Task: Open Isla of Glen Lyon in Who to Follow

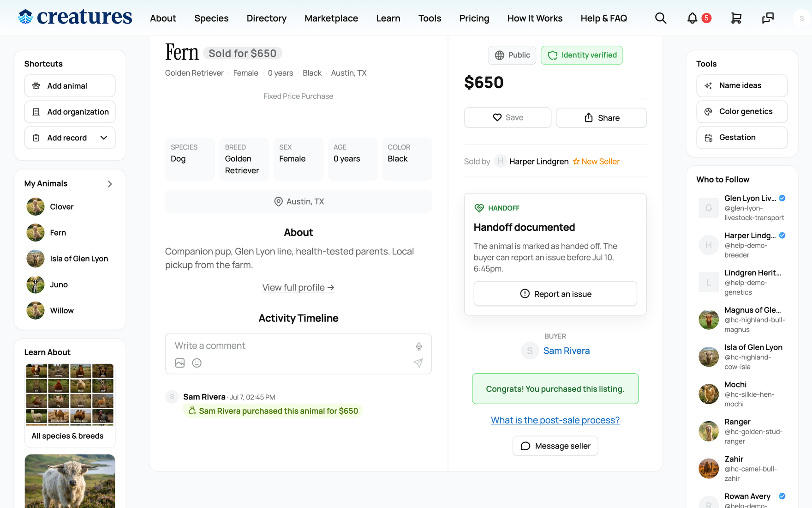Action: (x=742, y=357)
